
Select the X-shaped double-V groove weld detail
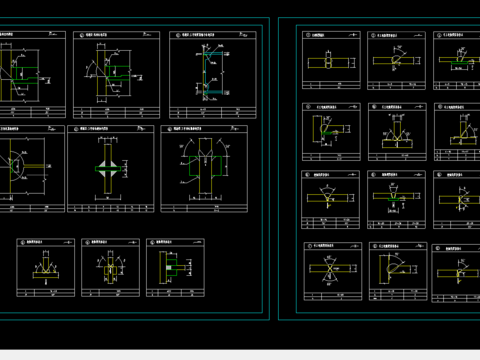click(333, 271)
